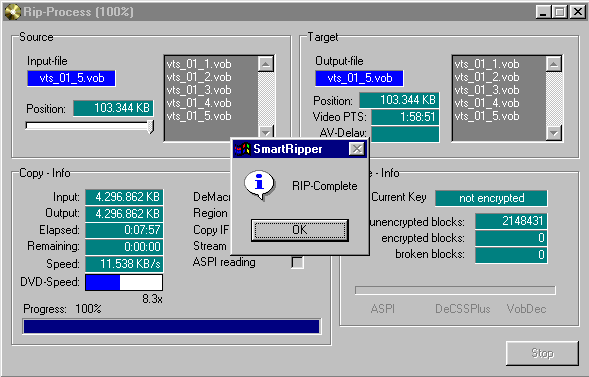Image resolution: width=589 pixels, height=377 pixels.
Task: Click the RIP-Complete message text
Action: click(x=325, y=186)
